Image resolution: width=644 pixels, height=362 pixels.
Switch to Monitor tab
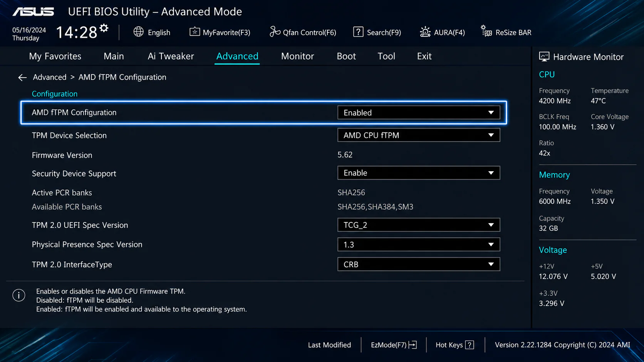point(297,56)
